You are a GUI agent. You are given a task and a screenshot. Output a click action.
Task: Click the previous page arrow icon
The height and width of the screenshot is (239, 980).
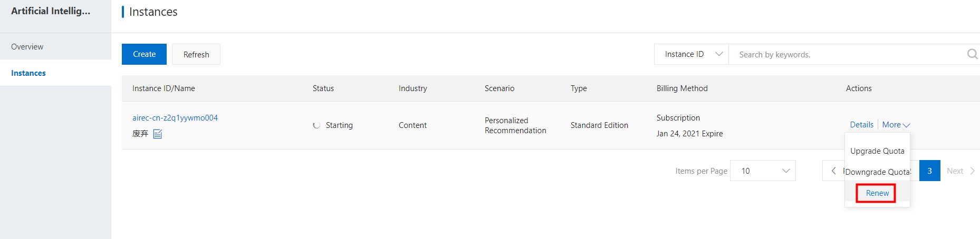(x=833, y=171)
